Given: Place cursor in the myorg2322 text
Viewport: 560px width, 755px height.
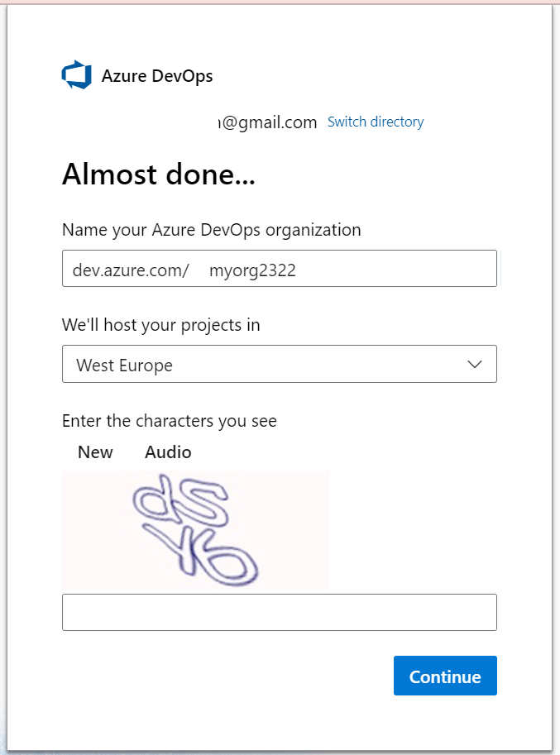Looking at the screenshot, I should [x=252, y=270].
